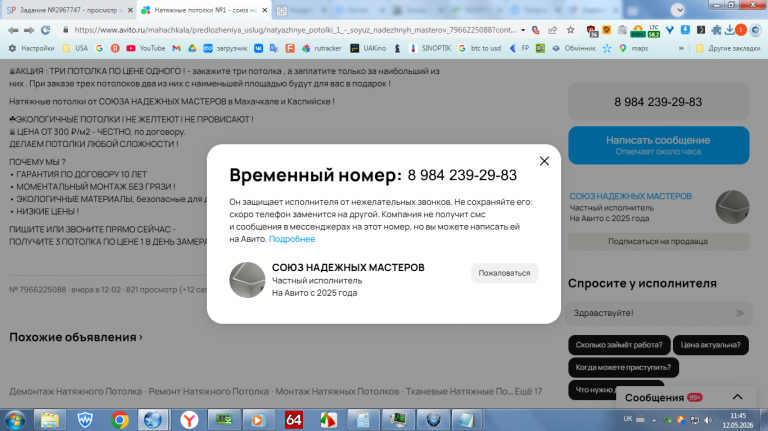The image size is (768, 431).
Task: Open 'Демонтаж Натяжного Потолка' link
Action: click(x=75, y=391)
